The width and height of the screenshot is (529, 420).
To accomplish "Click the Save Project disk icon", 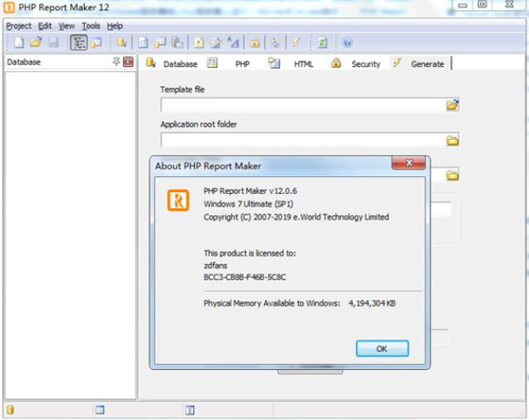I will [53, 42].
